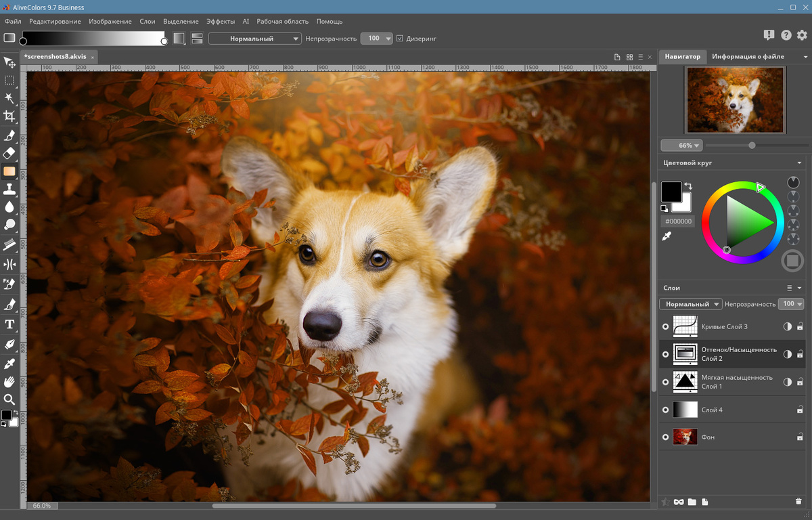The image size is (812, 520).
Task: Select the Crop tool
Action: [9, 116]
